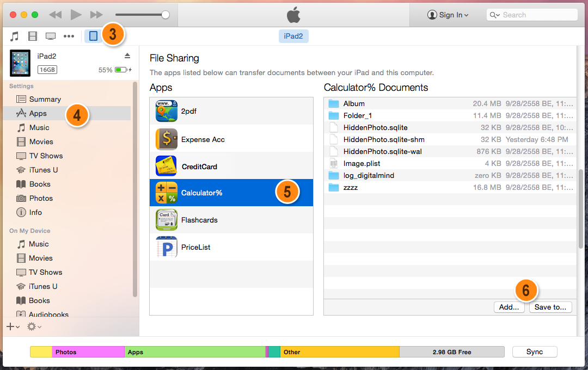Click the 16GB capacity badge
The width and height of the screenshot is (588, 370).
click(47, 70)
